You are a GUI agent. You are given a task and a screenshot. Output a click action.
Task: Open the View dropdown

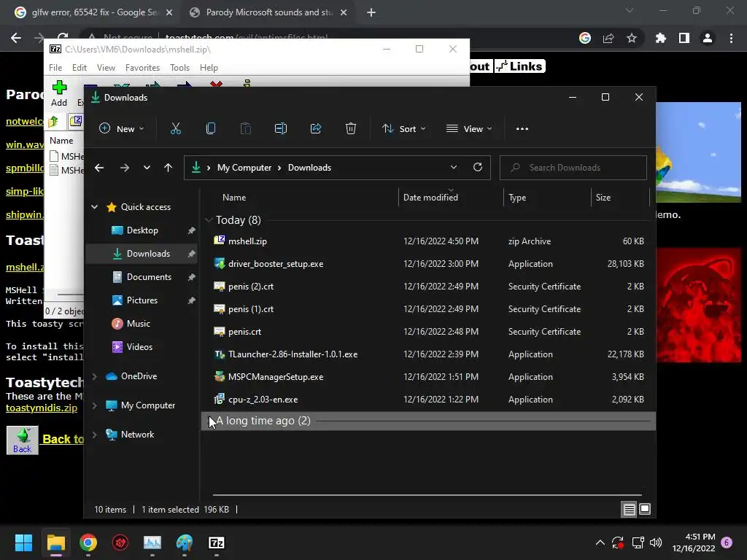[x=469, y=128]
